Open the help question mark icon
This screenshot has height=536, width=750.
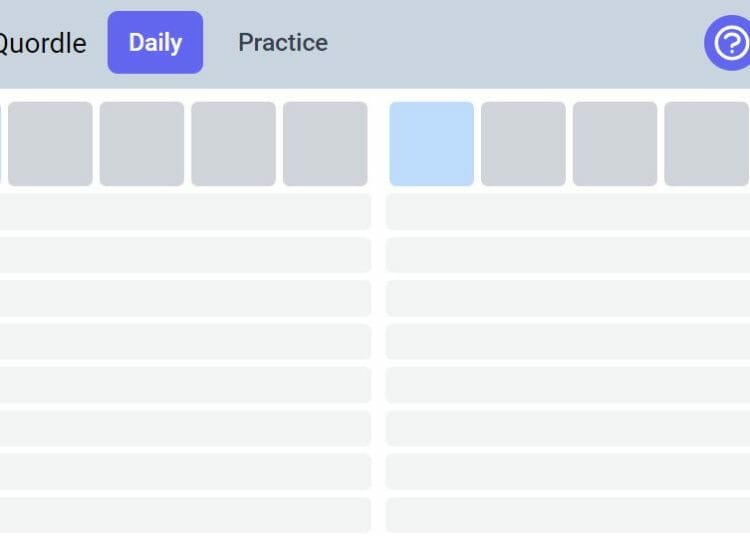(x=729, y=43)
